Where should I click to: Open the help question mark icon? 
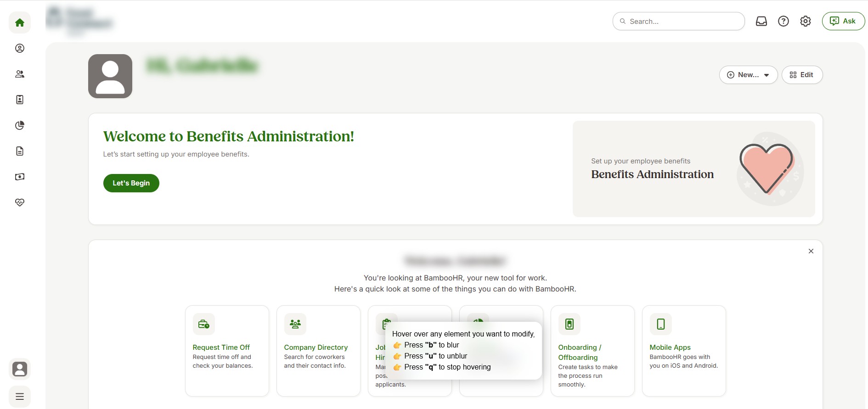click(x=783, y=21)
